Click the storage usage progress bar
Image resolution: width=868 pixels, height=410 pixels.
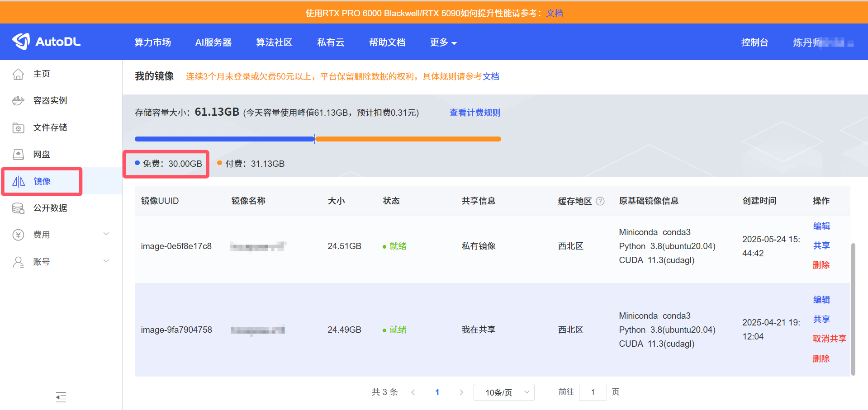317,139
